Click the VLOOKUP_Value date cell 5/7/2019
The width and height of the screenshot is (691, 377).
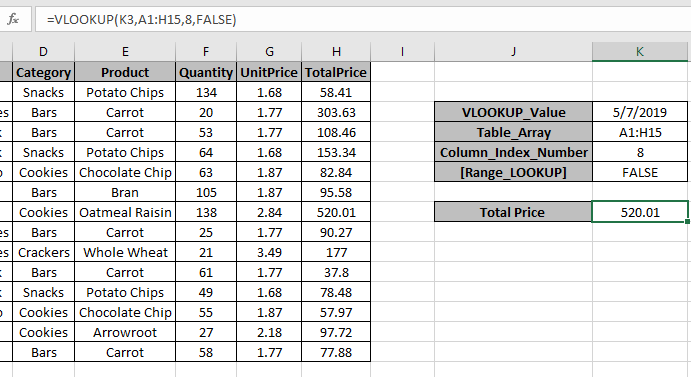(640, 112)
